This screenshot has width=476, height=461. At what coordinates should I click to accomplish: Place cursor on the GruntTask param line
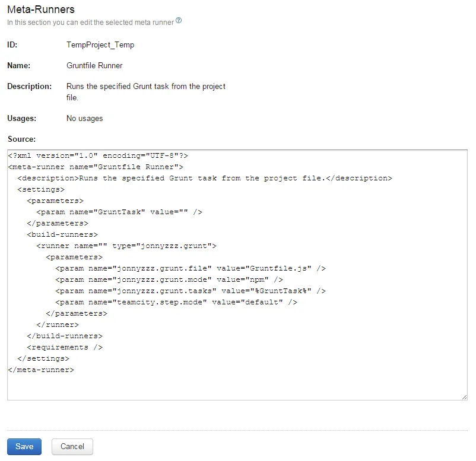pos(119,212)
